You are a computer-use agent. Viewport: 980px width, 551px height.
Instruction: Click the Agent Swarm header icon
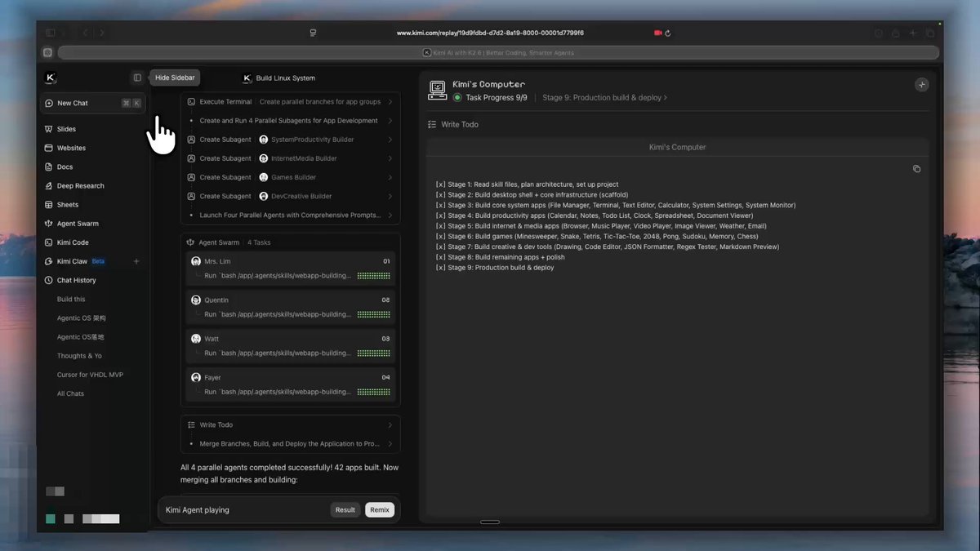pos(190,242)
